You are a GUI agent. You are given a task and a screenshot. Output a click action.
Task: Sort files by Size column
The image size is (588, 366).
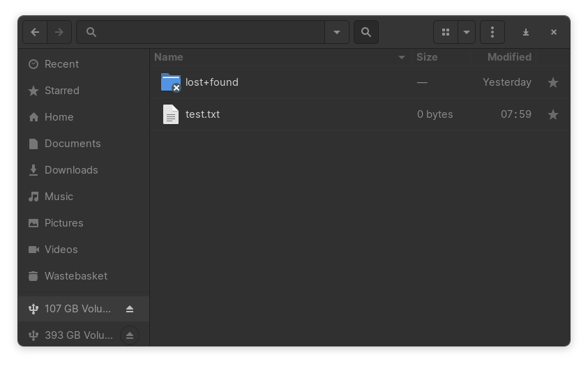pyautogui.click(x=427, y=57)
